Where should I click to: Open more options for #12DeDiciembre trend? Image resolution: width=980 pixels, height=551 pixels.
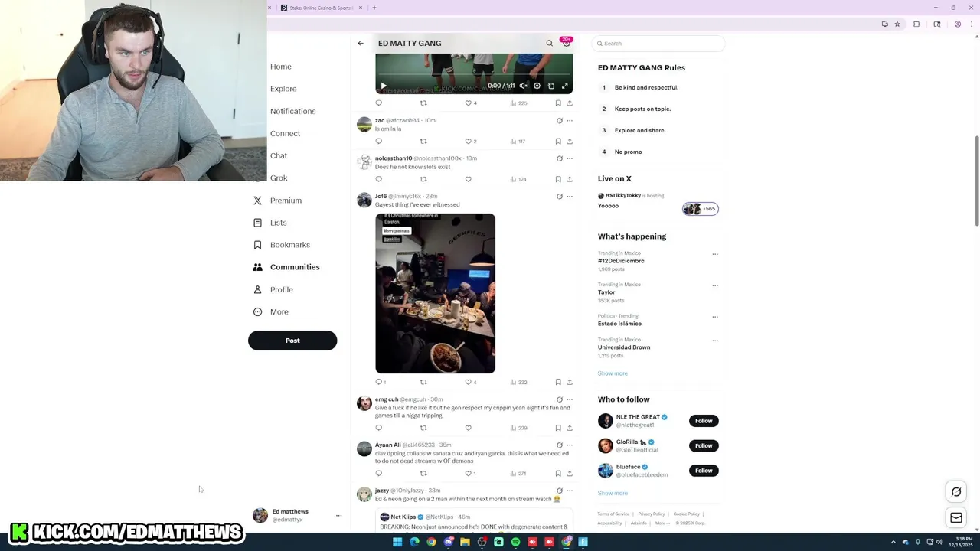(715, 254)
